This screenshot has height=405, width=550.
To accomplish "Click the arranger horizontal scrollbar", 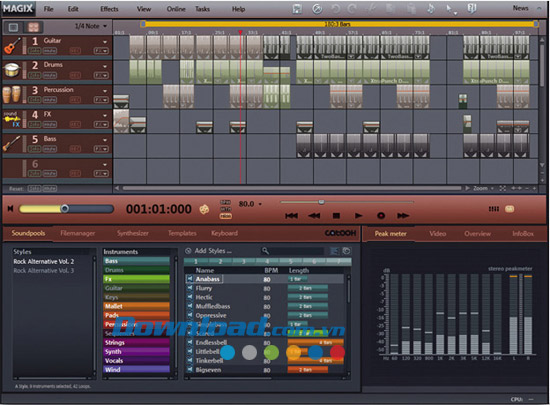I will click(x=291, y=188).
